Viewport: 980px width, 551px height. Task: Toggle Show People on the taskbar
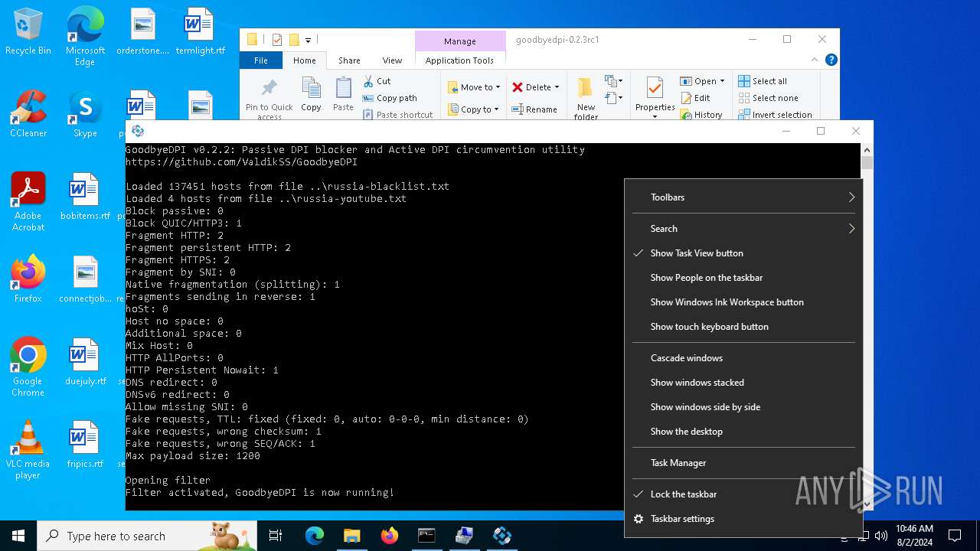coord(743,278)
